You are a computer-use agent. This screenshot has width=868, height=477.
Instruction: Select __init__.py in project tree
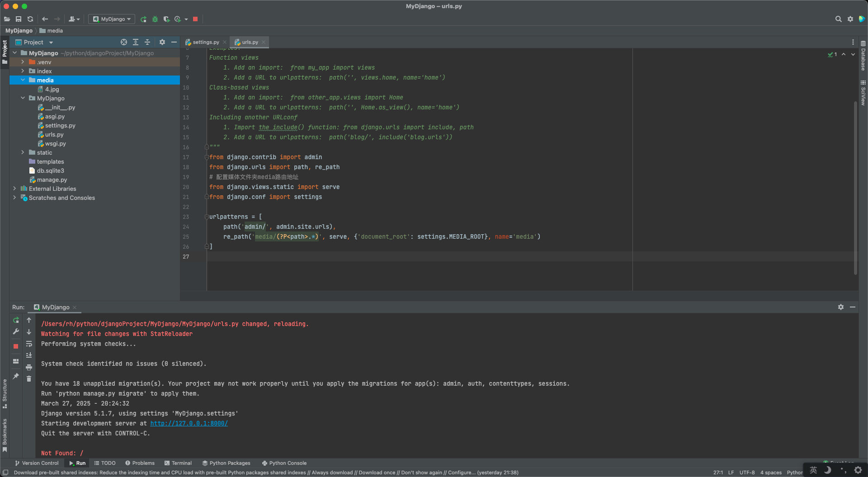(x=57, y=107)
